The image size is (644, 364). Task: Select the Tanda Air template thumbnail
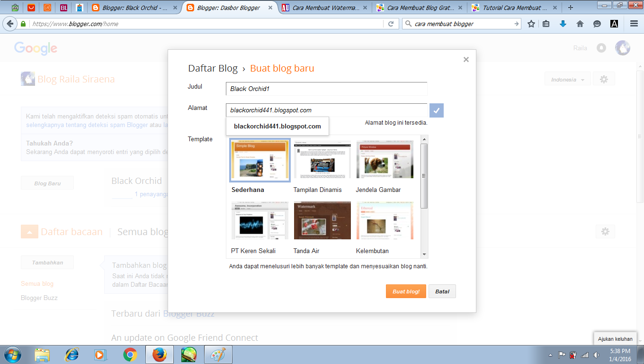[x=322, y=220]
